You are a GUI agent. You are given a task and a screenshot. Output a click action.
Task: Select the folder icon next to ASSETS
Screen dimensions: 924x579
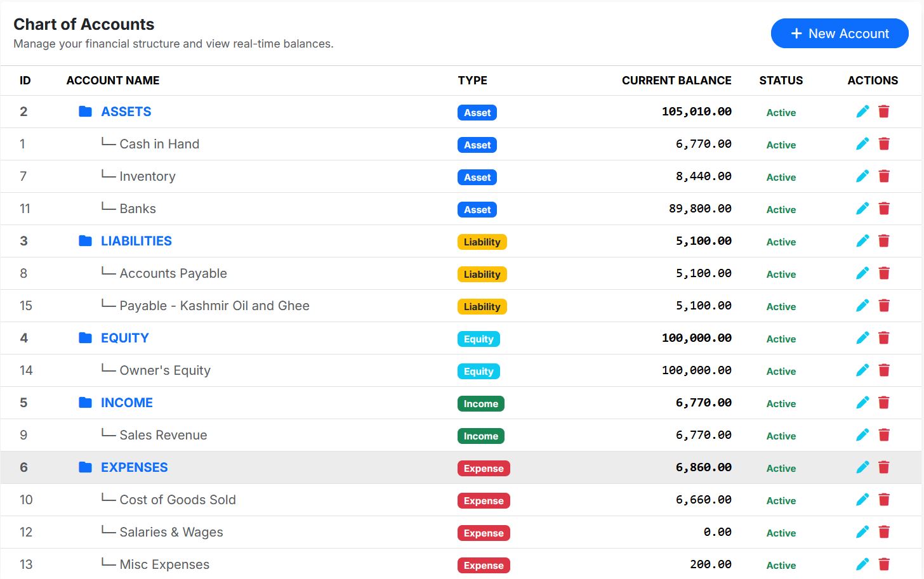tap(85, 111)
